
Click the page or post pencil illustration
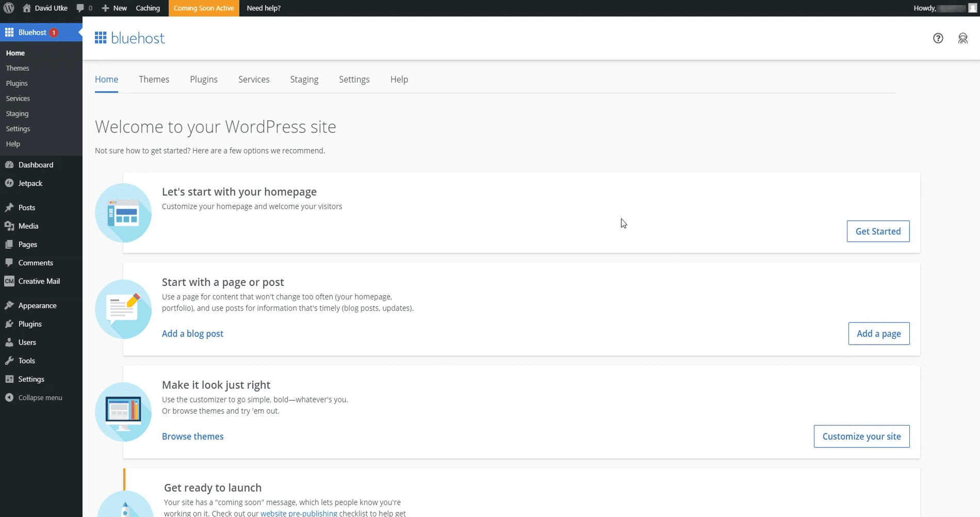(x=123, y=309)
